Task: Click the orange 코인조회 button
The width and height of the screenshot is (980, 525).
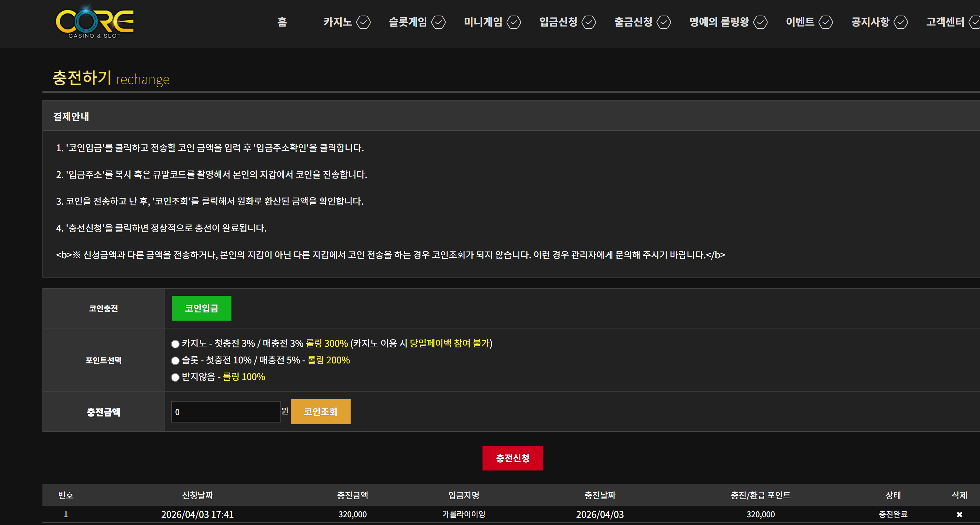Action: click(x=320, y=412)
